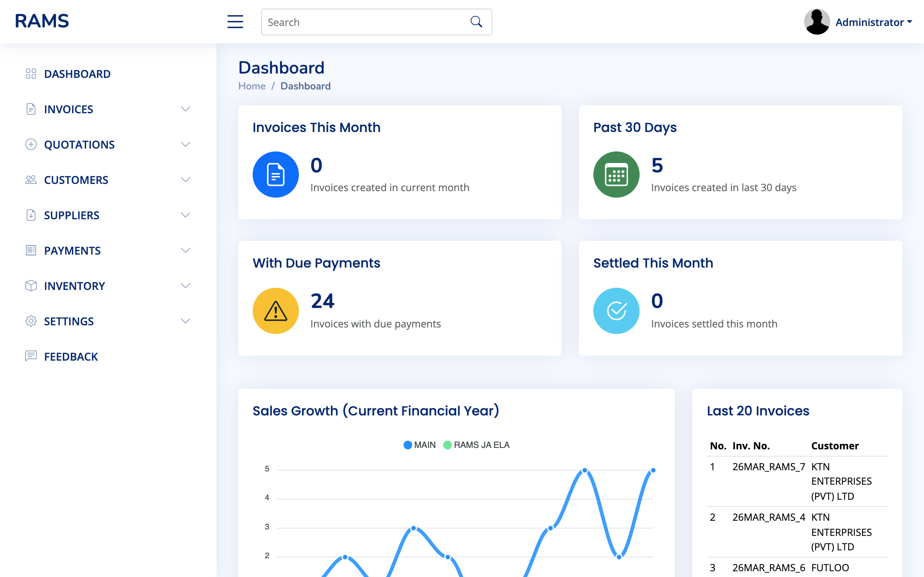Click the search magnifier icon
This screenshot has height=577, width=924.
[476, 21]
